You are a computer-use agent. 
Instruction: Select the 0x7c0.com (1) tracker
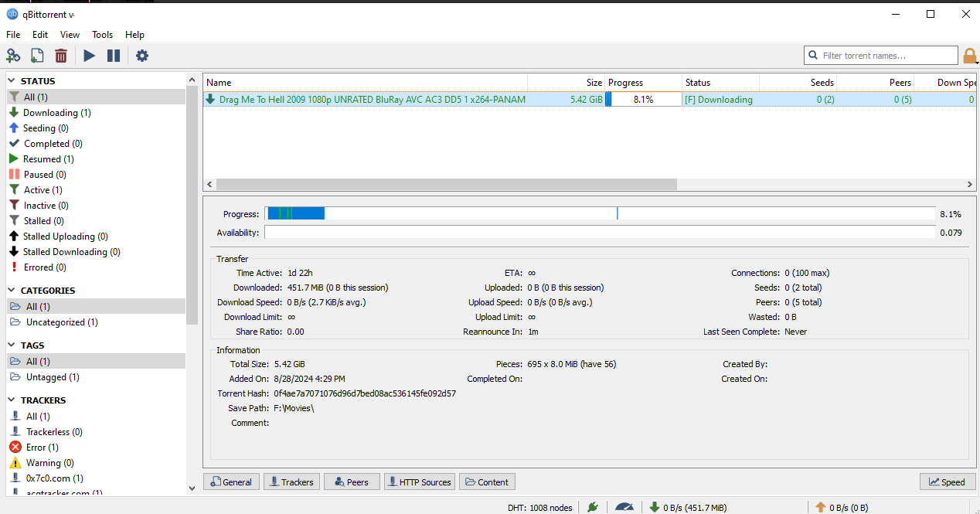click(97, 478)
